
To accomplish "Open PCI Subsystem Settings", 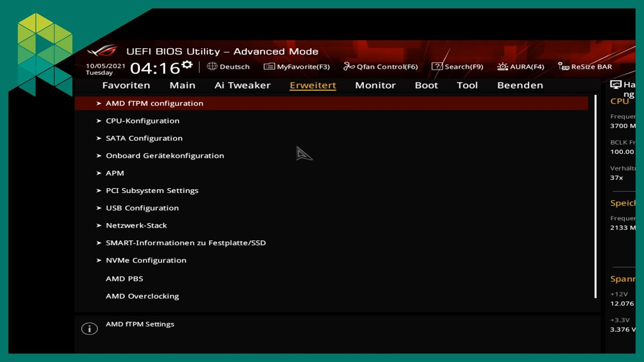I will pyautogui.click(x=152, y=190).
